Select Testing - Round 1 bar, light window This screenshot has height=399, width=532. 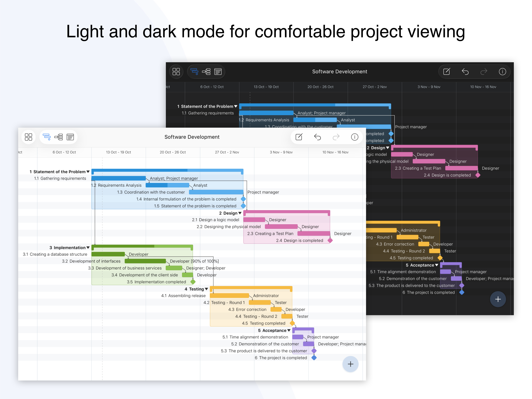pyautogui.click(x=260, y=303)
